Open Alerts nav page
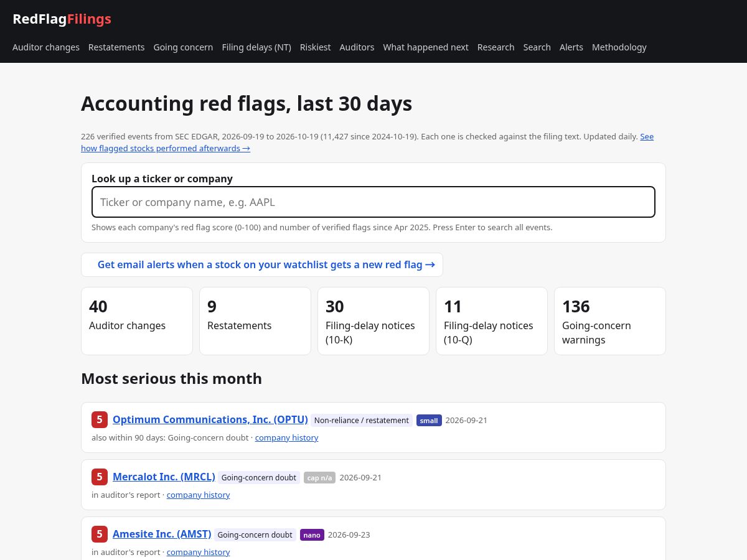This screenshot has height=560, width=747. click(571, 47)
